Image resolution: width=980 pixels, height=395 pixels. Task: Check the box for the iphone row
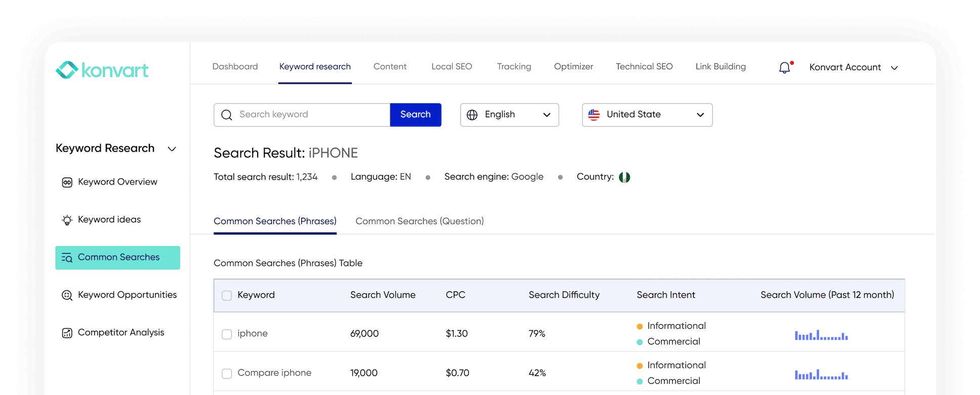click(227, 334)
